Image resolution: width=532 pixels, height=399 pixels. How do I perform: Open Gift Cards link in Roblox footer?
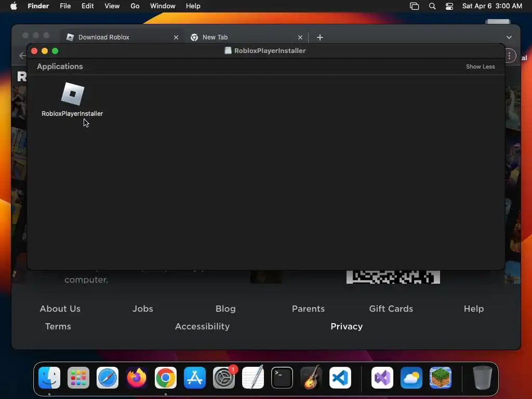pos(391,309)
